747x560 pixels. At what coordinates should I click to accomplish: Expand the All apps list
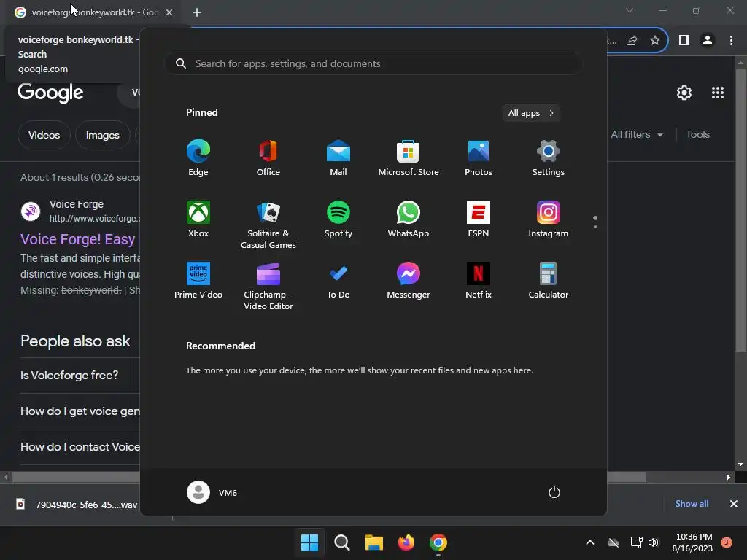[x=531, y=113]
